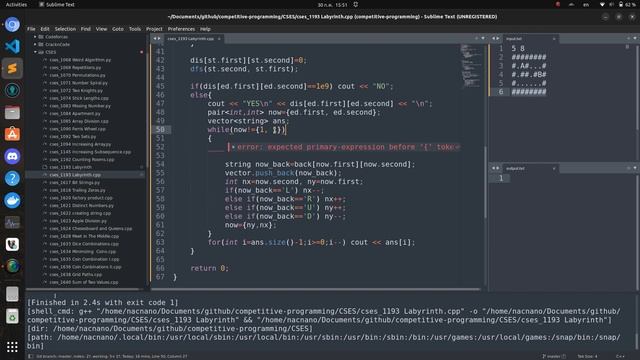Click tab navigation arrows in main editor
The width and height of the screenshot is (640, 360).
(x=157, y=38)
